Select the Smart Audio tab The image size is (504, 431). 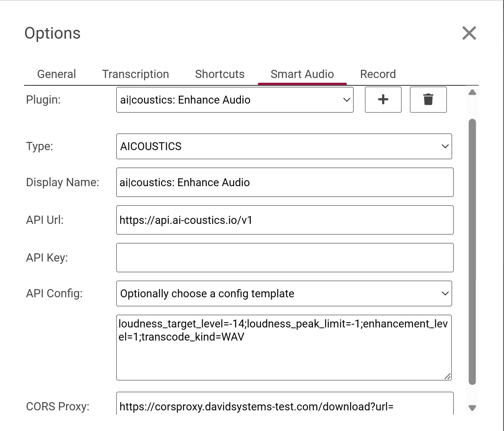pos(302,74)
